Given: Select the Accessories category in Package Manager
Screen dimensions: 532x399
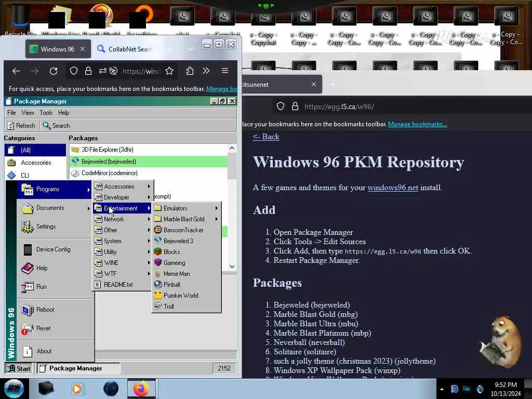Looking at the screenshot, I should pyautogui.click(x=35, y=163).
